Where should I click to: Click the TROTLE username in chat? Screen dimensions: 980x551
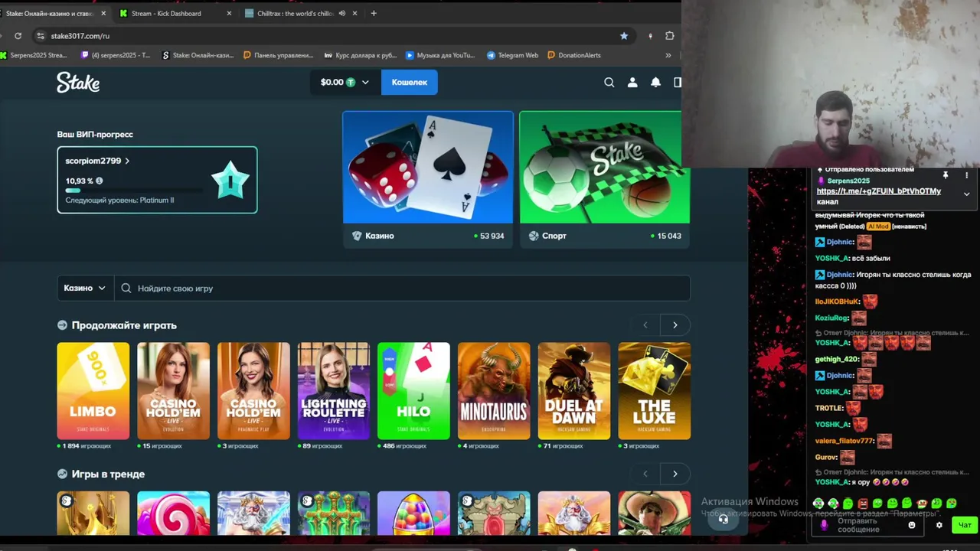coord(829,408)
